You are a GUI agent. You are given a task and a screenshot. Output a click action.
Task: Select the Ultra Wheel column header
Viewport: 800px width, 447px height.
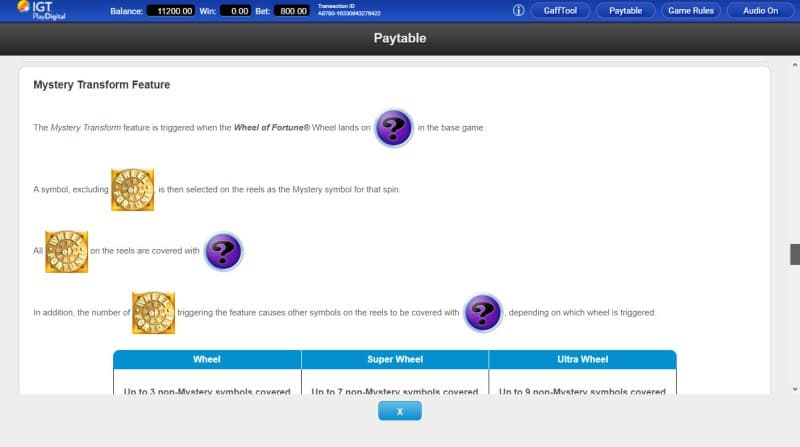582,359
